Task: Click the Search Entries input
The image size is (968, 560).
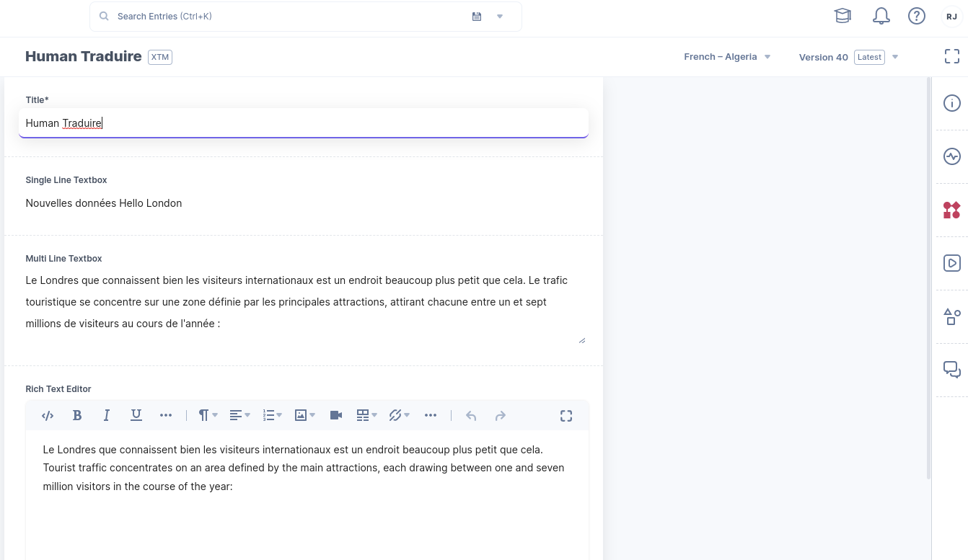Action: (289, 16)
